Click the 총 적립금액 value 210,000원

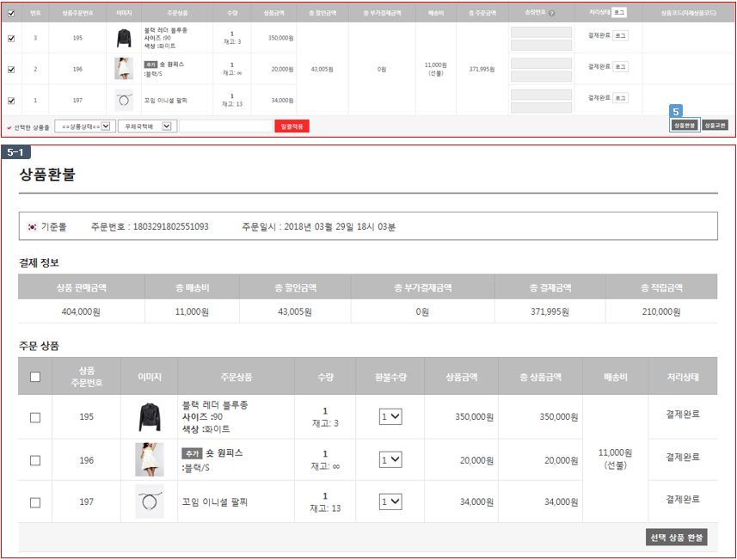coord(661,311)
